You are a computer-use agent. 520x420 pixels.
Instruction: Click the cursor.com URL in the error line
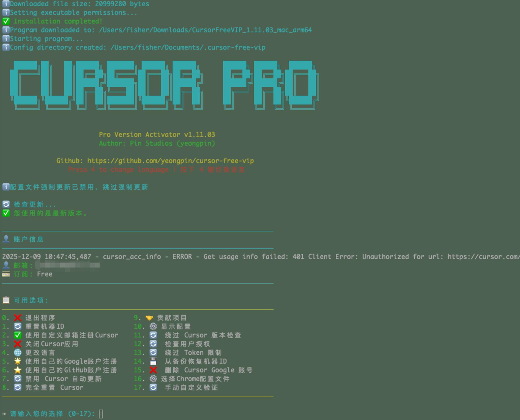tap(483, 257)
